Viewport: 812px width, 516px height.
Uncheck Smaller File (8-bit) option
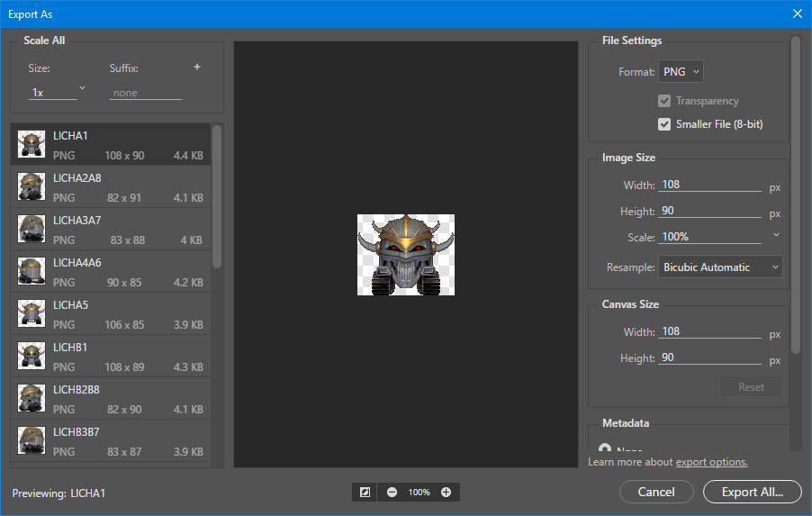pos(664,124)
